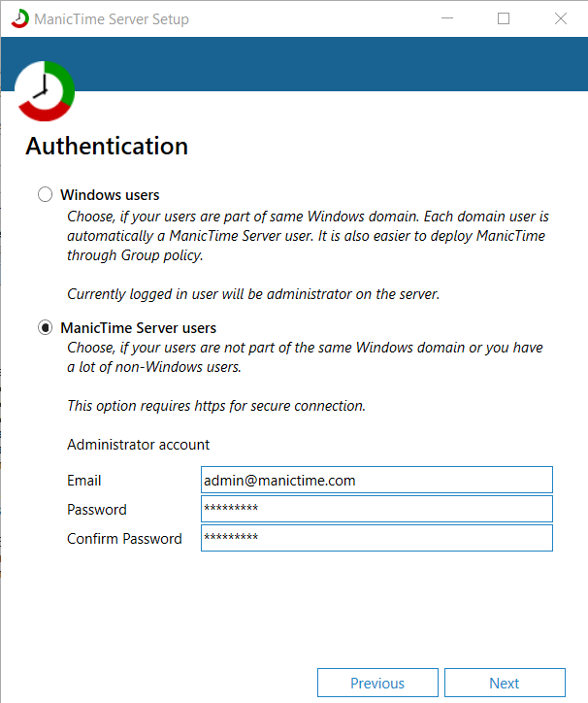Viewport: 588px width, 703px height.
Task: Click 'This option requires https' note
Action: [216, 406]
